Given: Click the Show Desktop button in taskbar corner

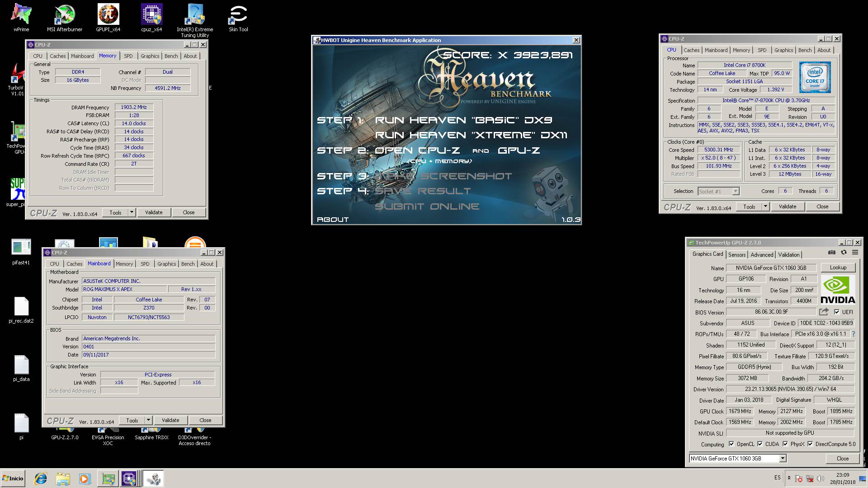Looking at the screenshot, I should tap(863, 479).
